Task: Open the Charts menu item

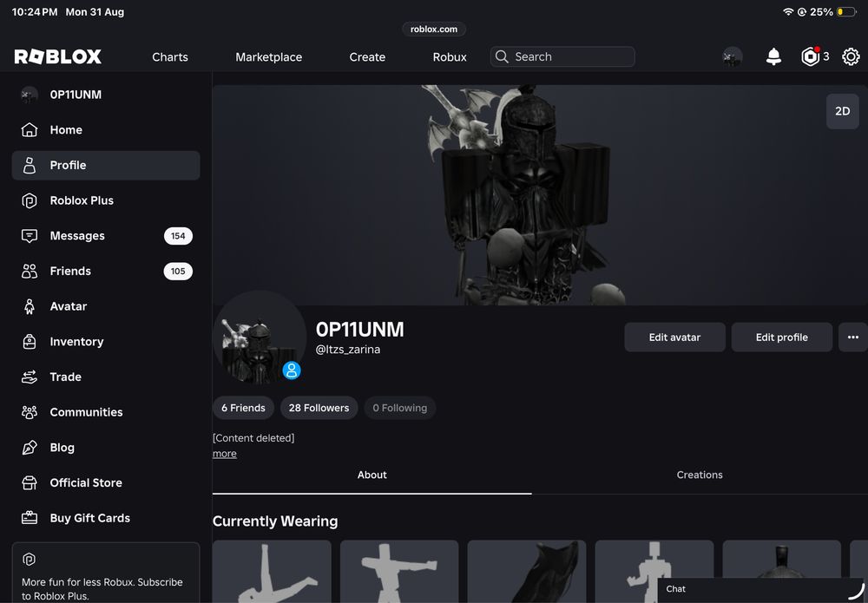Action: [170, 57]
